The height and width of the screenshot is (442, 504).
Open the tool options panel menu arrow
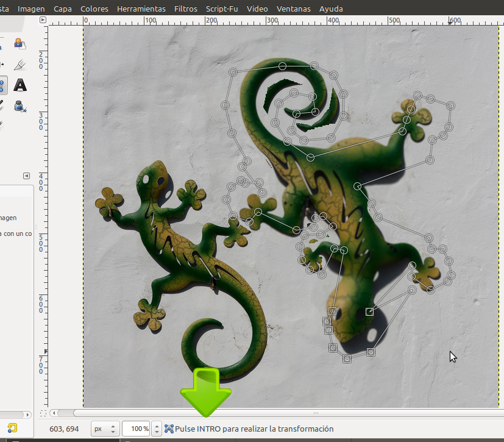pos(27,176)
